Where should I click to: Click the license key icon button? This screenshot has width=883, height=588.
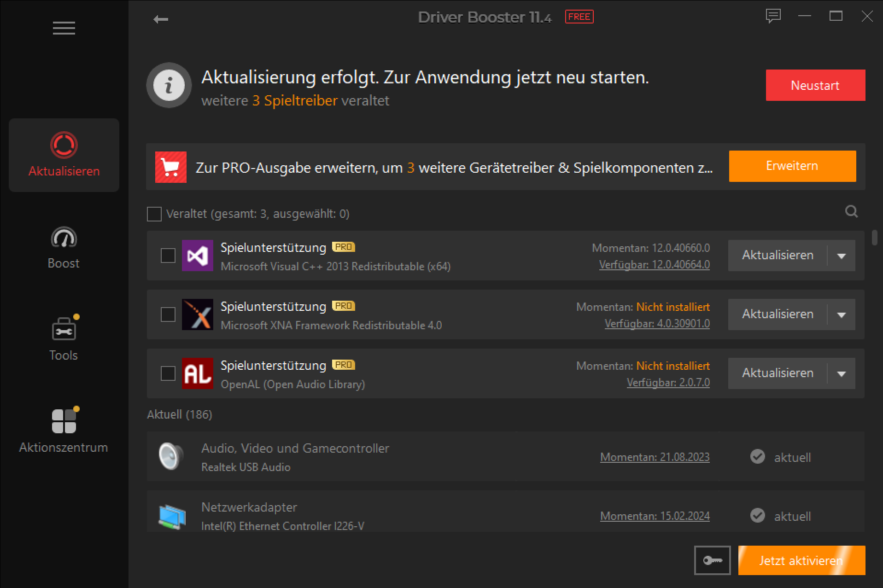tap(712, 560)
